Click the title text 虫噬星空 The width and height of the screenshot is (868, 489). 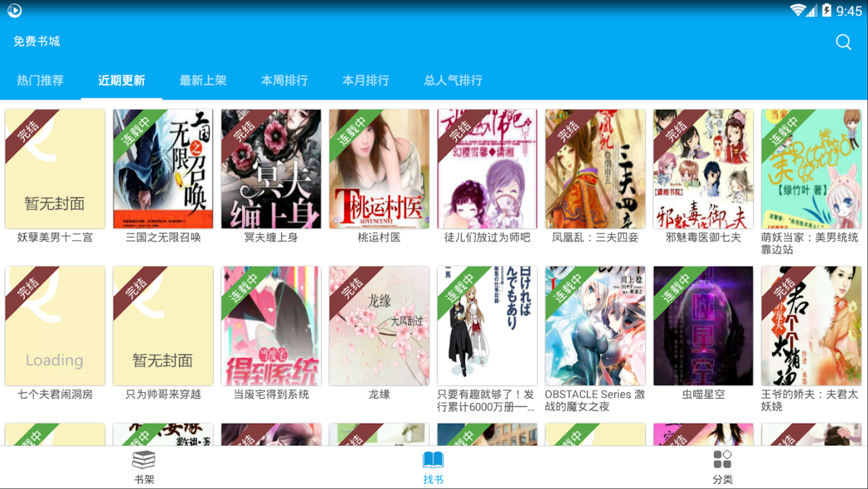704,394
